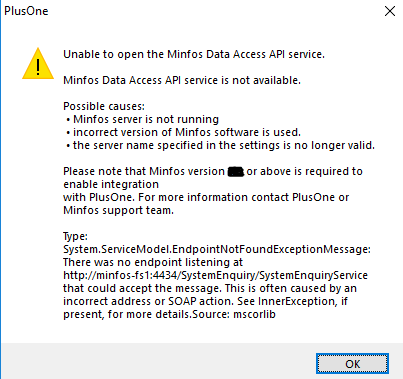Viewport: 403px width, 379px height.
Task: Click the 'enable integration' text line
Action: [x=111, y=184]
